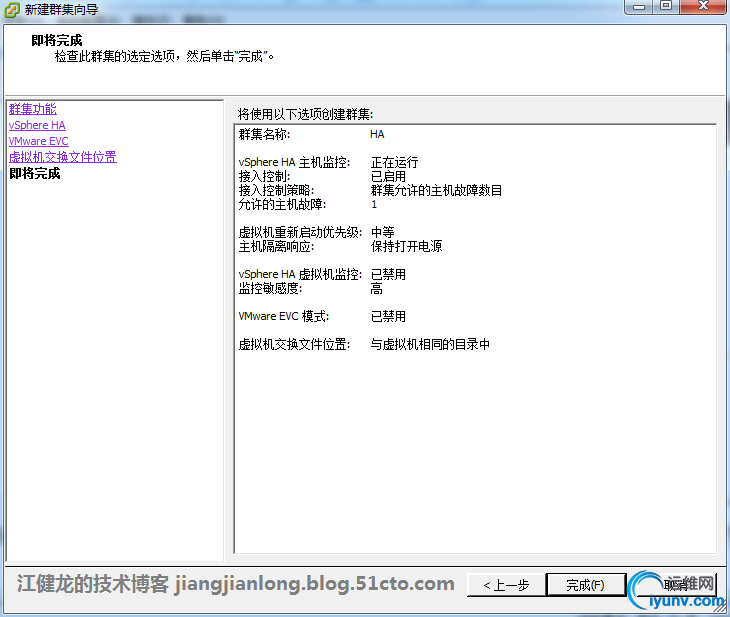
Task: Click the 主机隔离响应 label
Action: [276, 246]
